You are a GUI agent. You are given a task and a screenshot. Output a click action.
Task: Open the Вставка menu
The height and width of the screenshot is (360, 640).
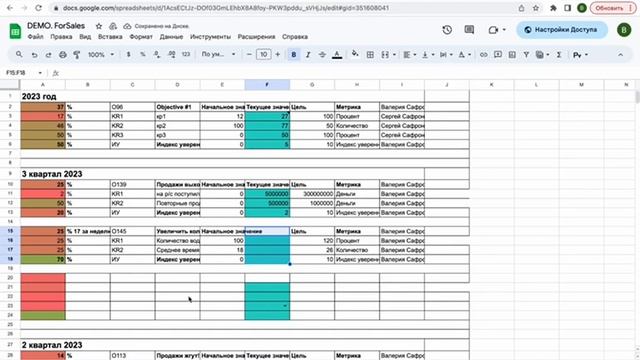click(110, 37)
